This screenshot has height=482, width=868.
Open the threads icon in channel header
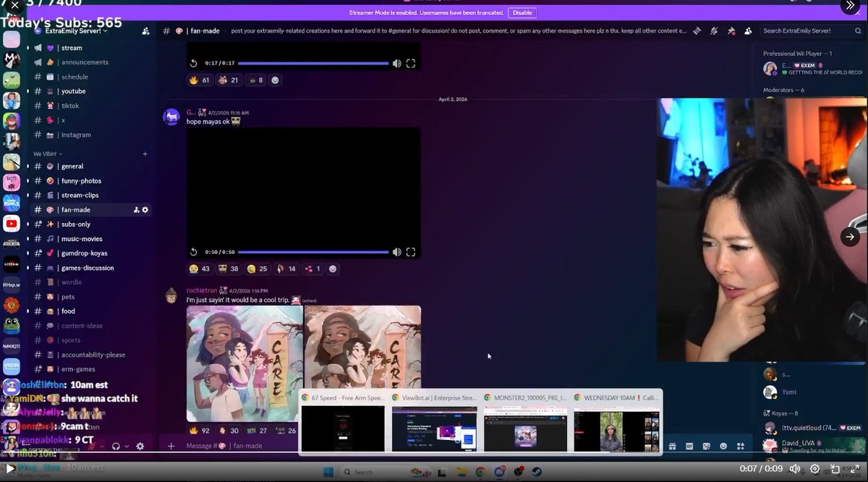(697, 31)
